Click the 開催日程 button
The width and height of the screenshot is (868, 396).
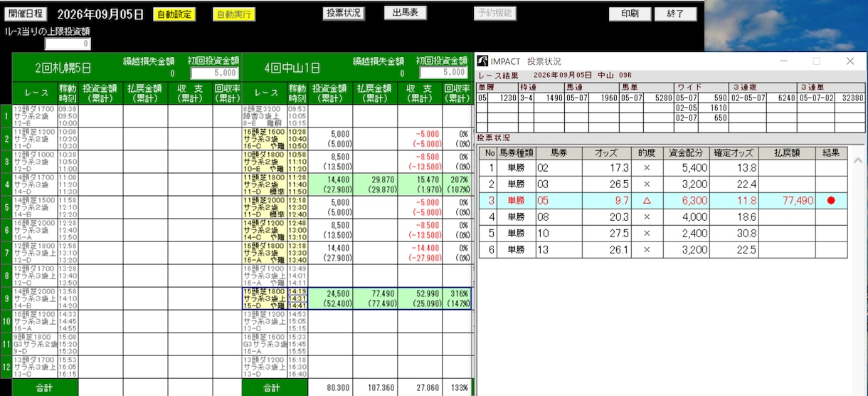(26, 14)
